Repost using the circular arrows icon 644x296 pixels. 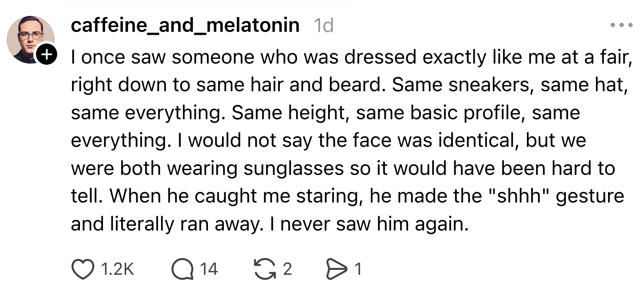point(265,269)
